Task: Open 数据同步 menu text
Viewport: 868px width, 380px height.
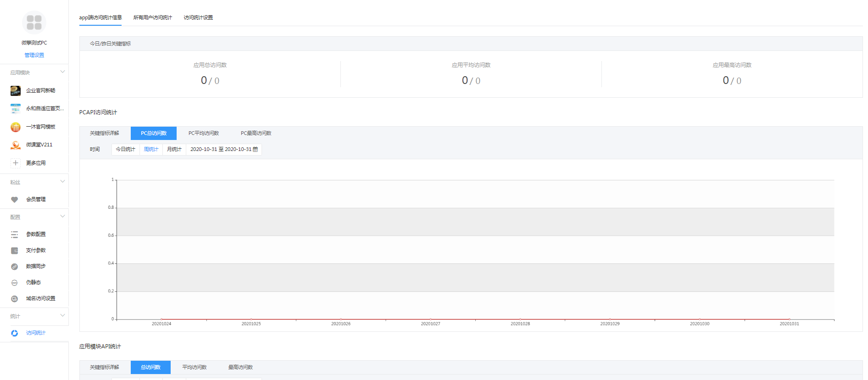Action: coord(36,266)
